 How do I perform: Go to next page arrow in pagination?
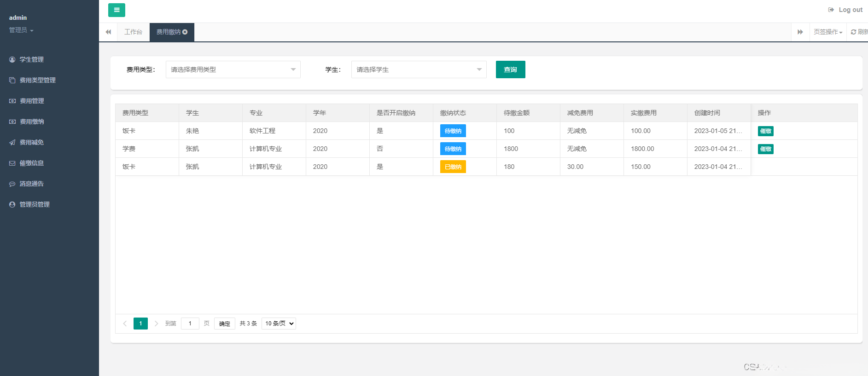(x=156, y=324)
